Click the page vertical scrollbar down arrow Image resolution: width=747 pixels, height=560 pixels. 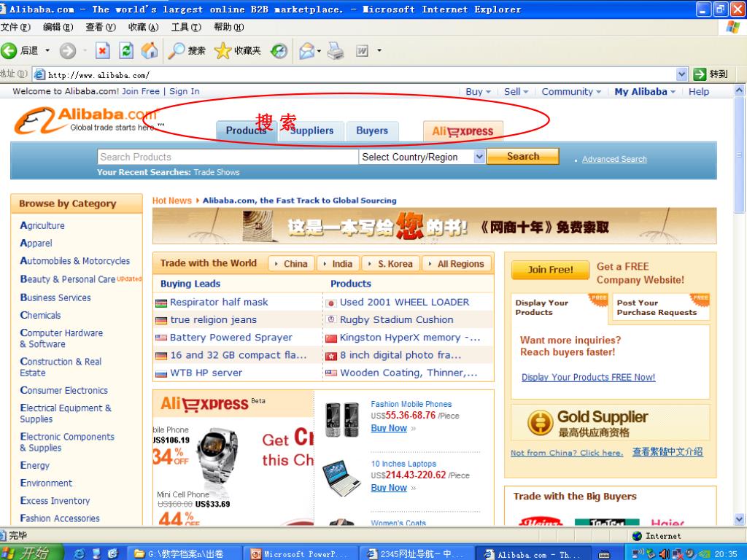pyautogui.click(x=740, y=519)
